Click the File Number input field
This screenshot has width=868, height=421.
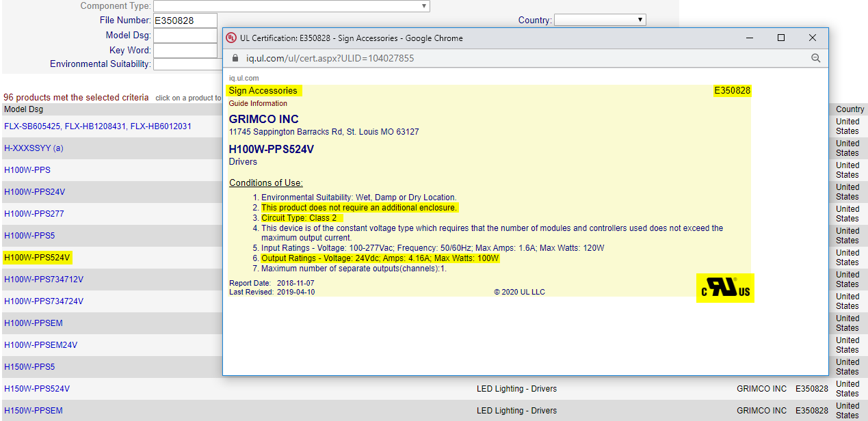185,21
